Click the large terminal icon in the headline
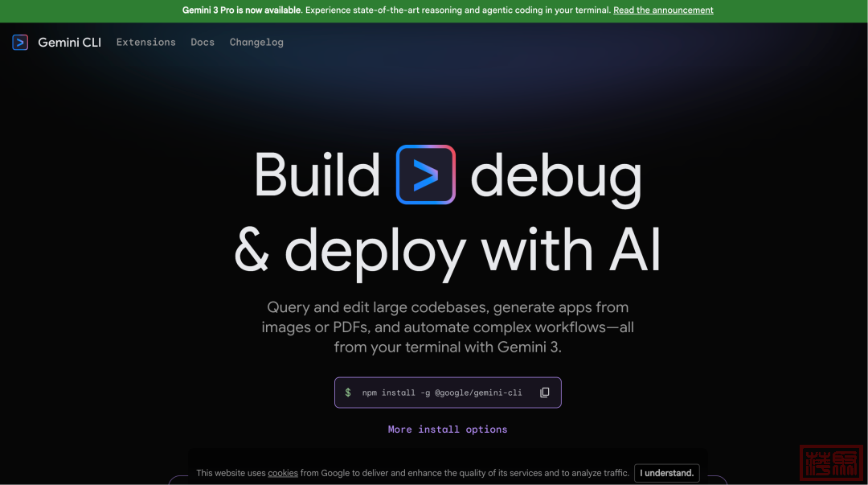Image resolution: width=868 pixels, height=485 pixels. point(426,175)
